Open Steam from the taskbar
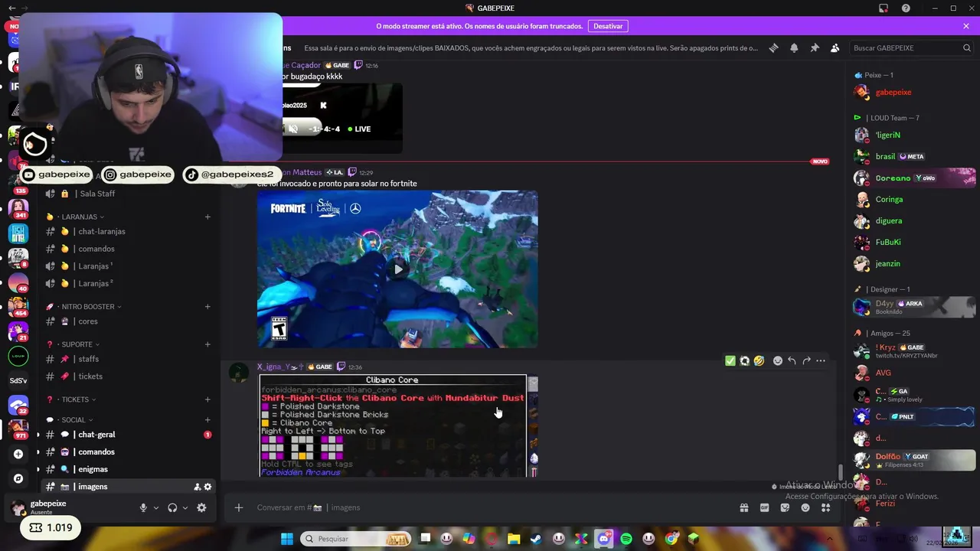This screenshot has width=980, height=551. pyautogui.click(x=536, y=539)
